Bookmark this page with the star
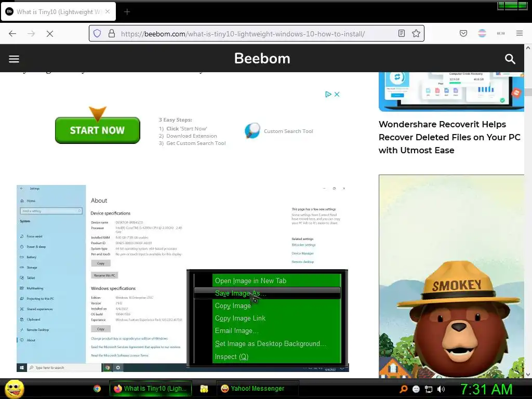 coord(416,33)
